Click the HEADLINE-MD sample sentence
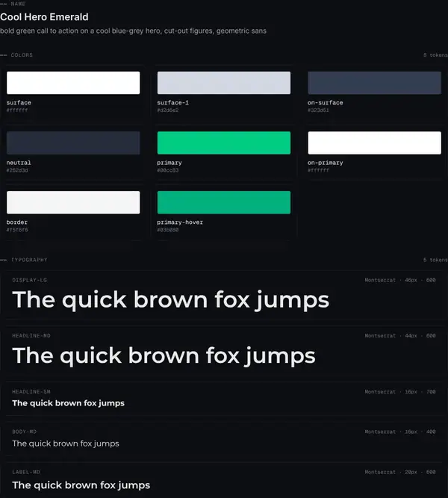Screen dimensions: 448x498 tap(164, 355)
